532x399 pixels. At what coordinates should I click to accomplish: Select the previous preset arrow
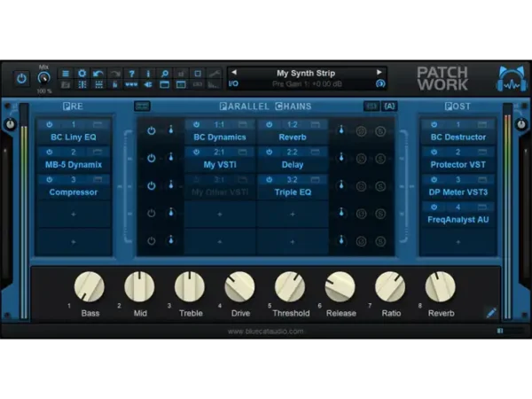tap(234, 73)
